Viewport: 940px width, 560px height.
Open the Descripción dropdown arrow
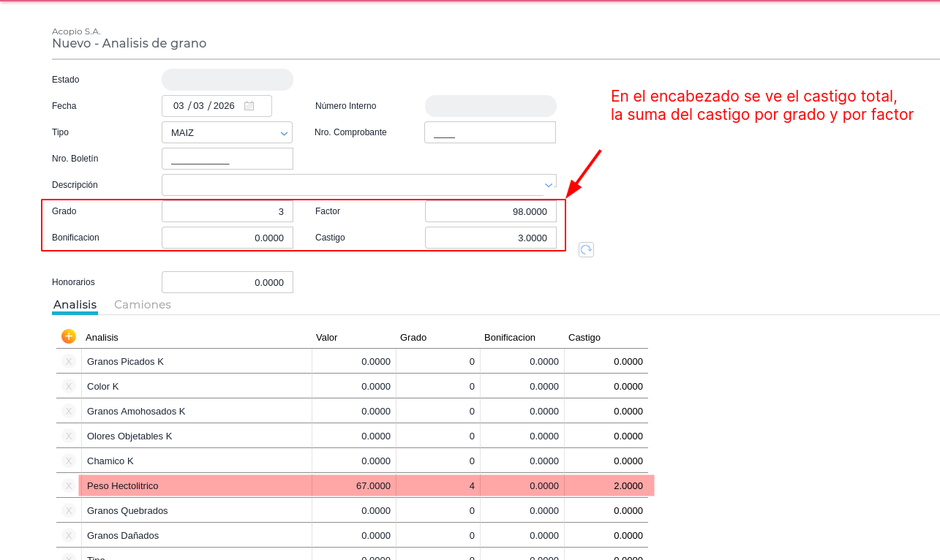[548, 185]
